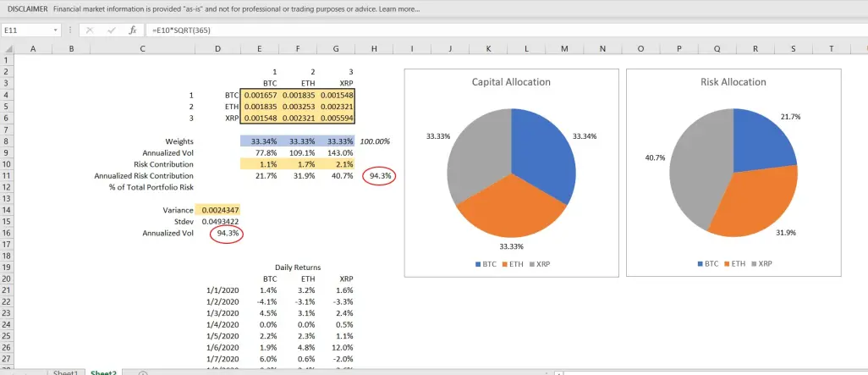Click the % of Total Portfolio Risk label
Screen dimensions: 868x375
[151, 187]
